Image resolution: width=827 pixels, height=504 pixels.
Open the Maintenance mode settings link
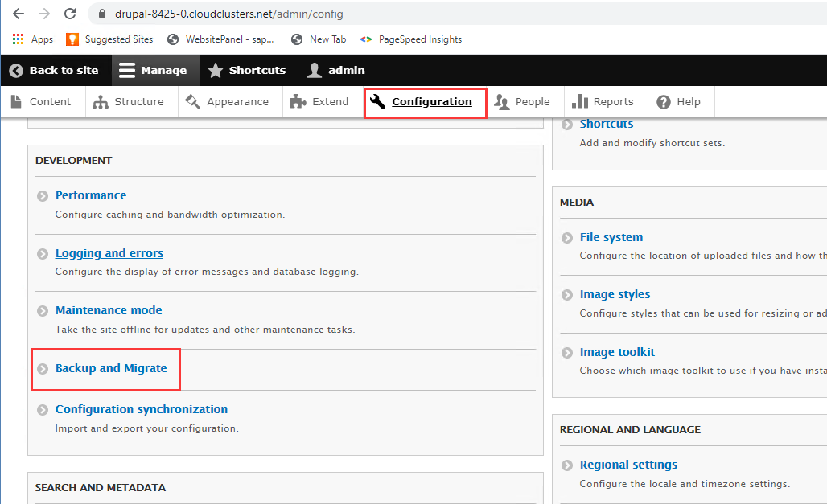tap(109, 310)
